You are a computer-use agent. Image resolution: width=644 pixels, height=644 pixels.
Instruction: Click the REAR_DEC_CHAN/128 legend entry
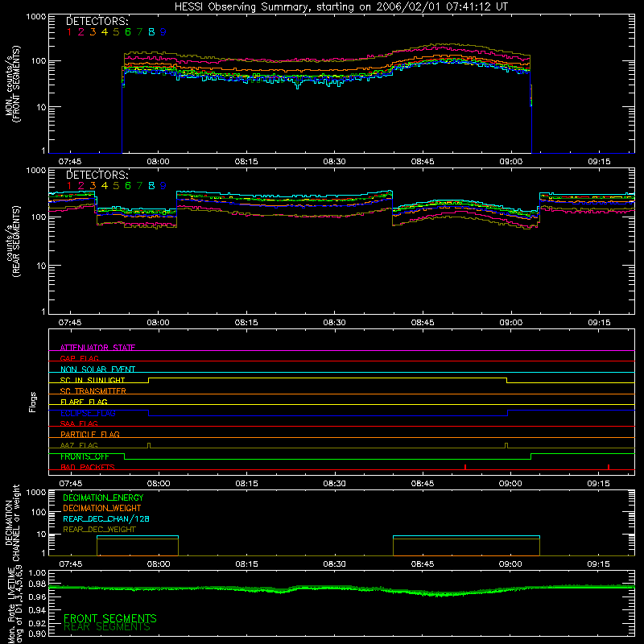click(106, 518)
